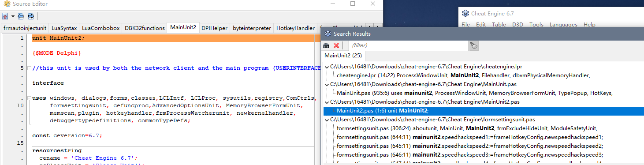Select result 'formsettingsunit.pas (645:11)' speedhackspeed2
The width and height of the screenshot is (644, 165).
click(470, 146)
